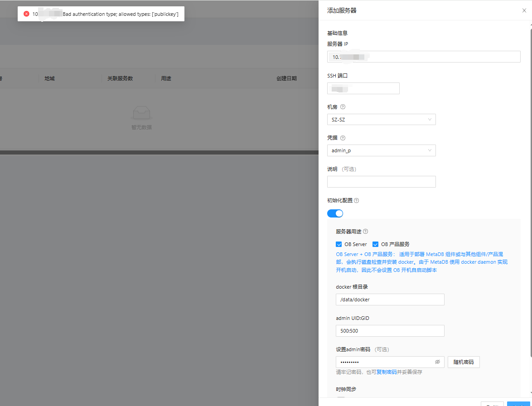Click the 地域 column header
532x406 pixels.
click(x=49, y=78)
